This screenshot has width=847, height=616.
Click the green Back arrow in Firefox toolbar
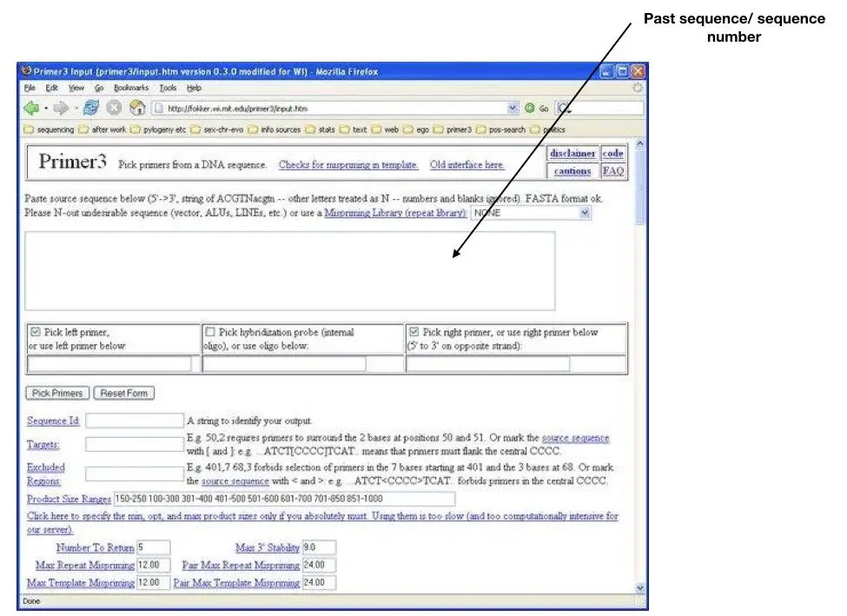(31, 108)
